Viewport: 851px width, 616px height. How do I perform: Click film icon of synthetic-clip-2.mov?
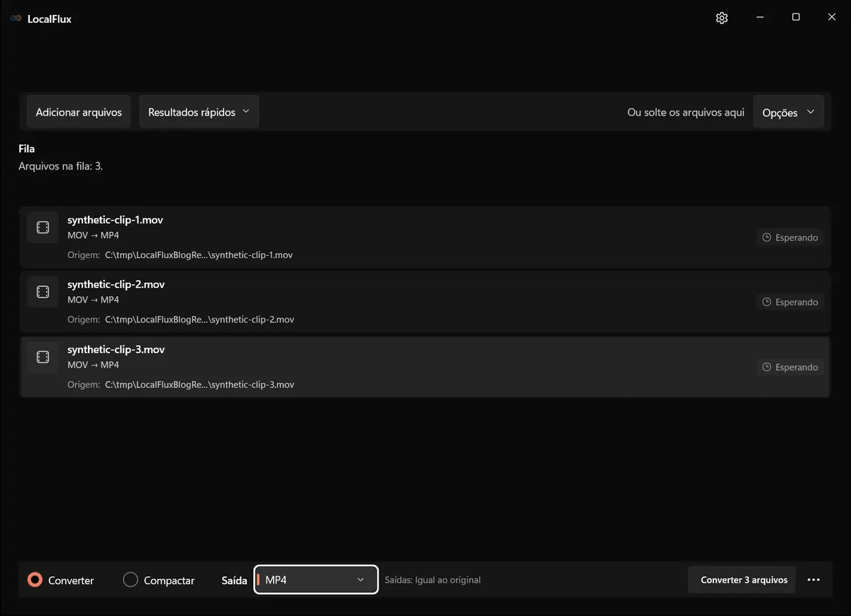(x=43, y=291)
